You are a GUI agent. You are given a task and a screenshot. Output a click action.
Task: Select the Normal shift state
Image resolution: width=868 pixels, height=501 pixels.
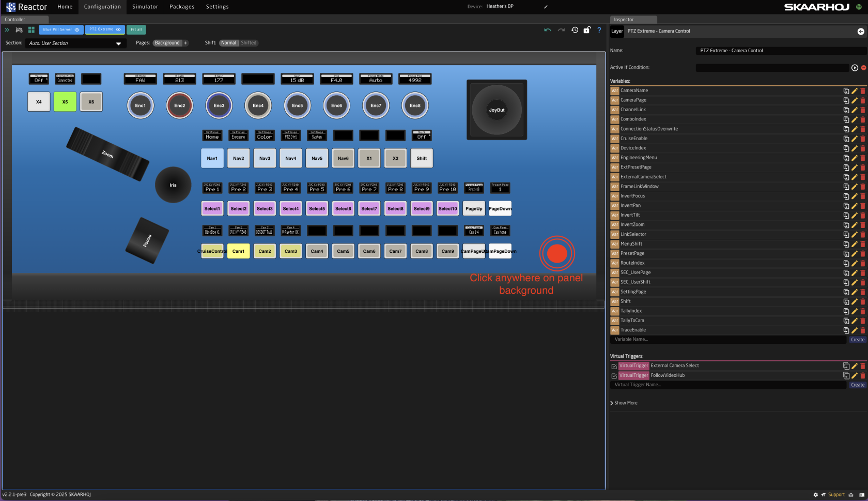228,43
